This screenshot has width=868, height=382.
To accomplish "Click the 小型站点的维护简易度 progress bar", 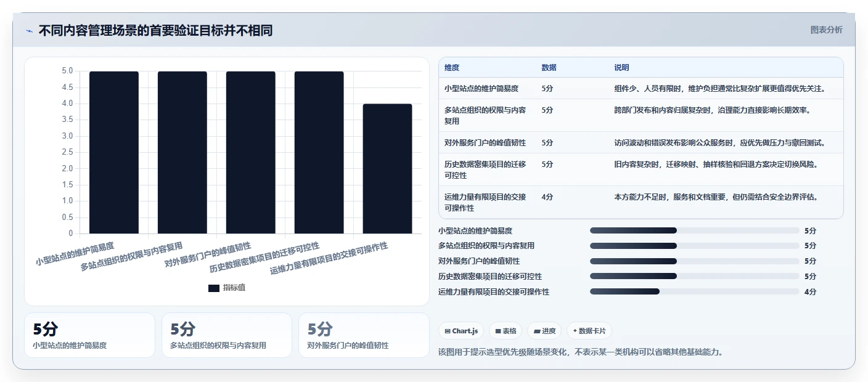I will pyautogui.click(x=694, y=230).
